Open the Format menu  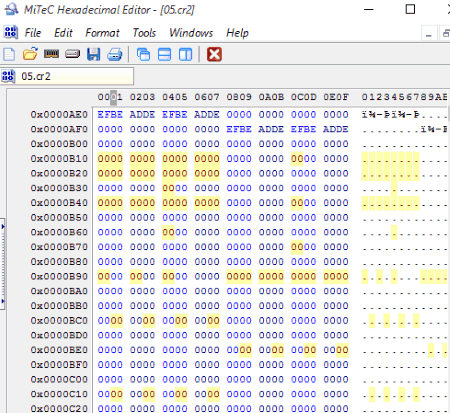[102, 33]
